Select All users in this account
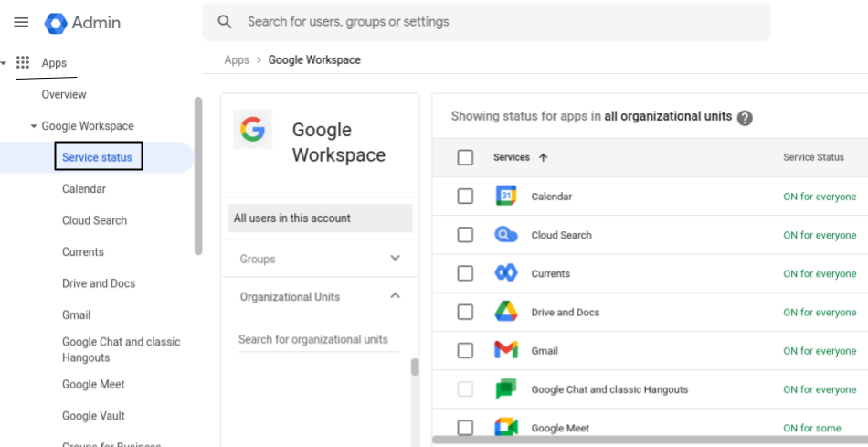This screenshot has width=868, height=447. 320,218
